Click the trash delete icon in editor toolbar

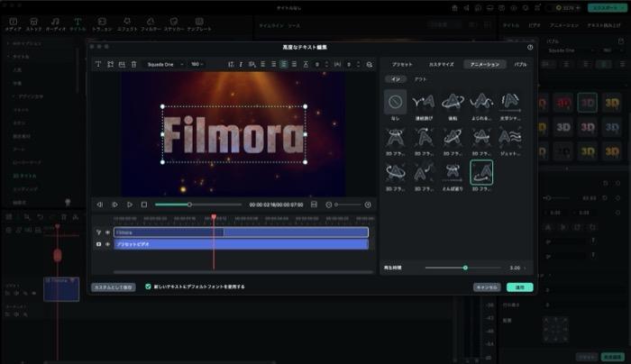pos(133,64)
